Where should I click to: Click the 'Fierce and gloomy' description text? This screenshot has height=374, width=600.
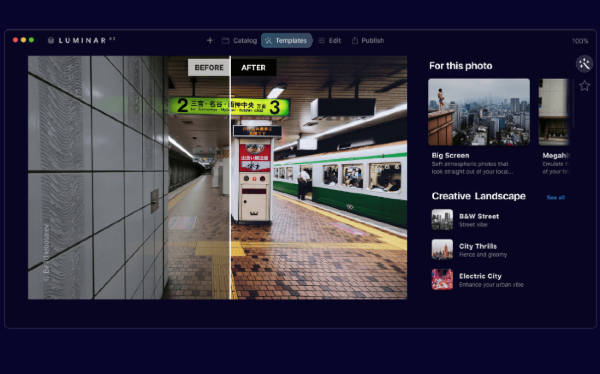(x=483, y=255)
